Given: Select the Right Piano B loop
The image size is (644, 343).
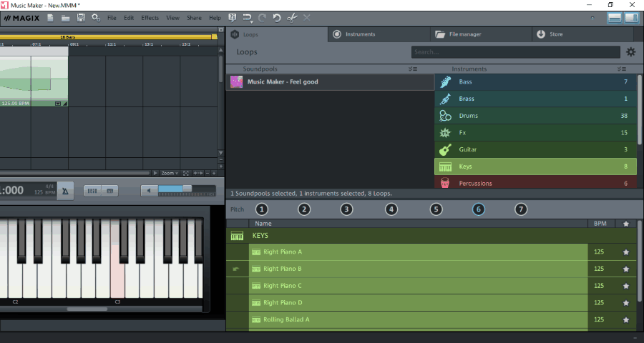Looking at the screenshot, I should coord(418,269).
